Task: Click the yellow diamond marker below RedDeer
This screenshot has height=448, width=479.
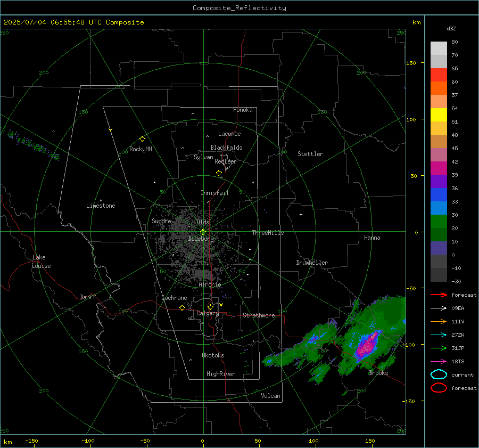Action: [219, 173]
